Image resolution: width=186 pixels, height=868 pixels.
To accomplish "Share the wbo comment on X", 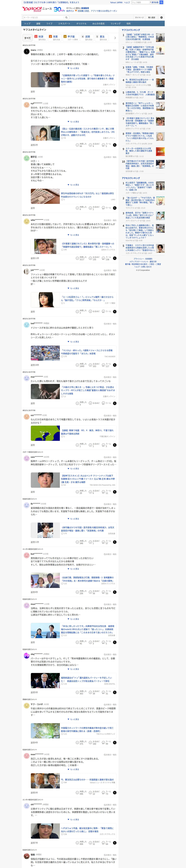I will coord(114,258).
